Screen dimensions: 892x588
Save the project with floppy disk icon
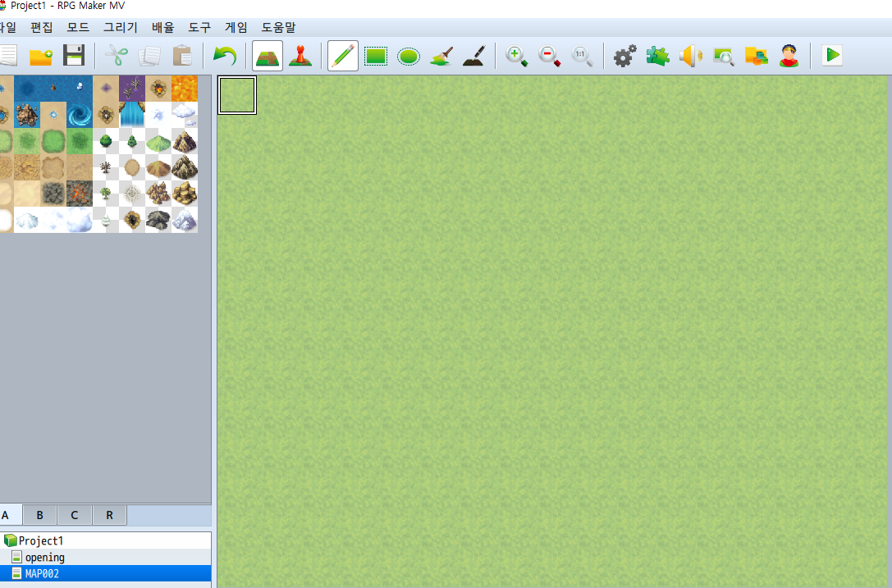[74, 56]
